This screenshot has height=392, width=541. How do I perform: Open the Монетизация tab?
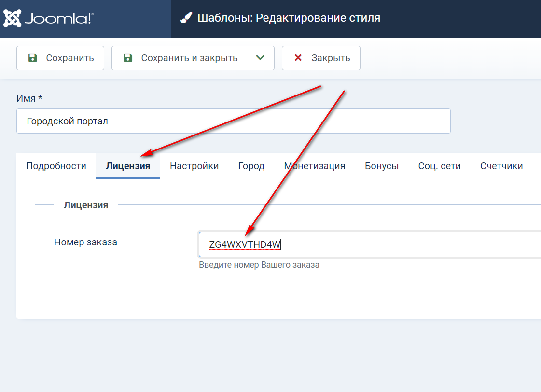tap(314, 166)
